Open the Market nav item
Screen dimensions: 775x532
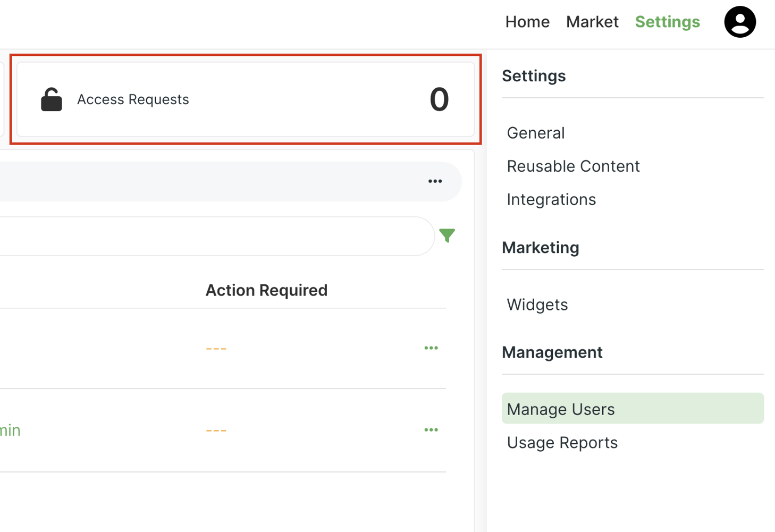pos(592,22)
